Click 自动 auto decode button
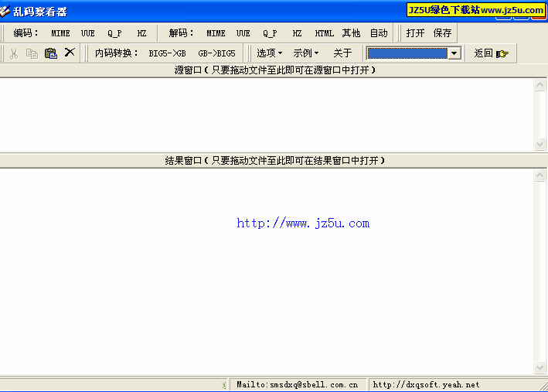This screenshot has width=548, height=392. click(x=379, y=33)
